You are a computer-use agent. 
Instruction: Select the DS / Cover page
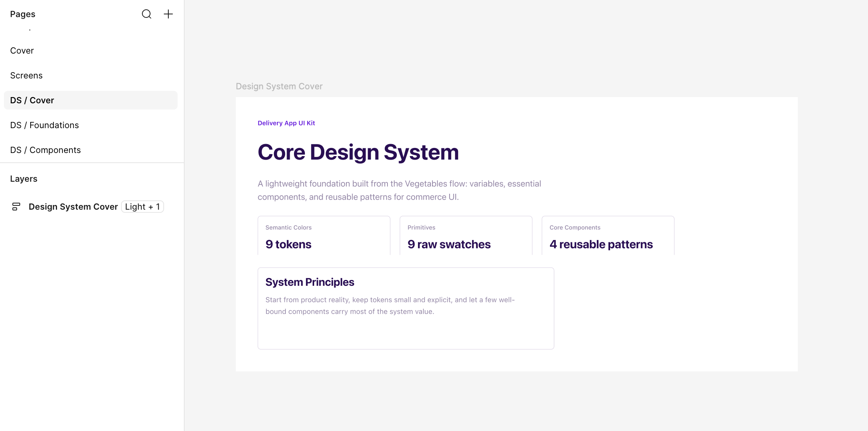(91, 100)
